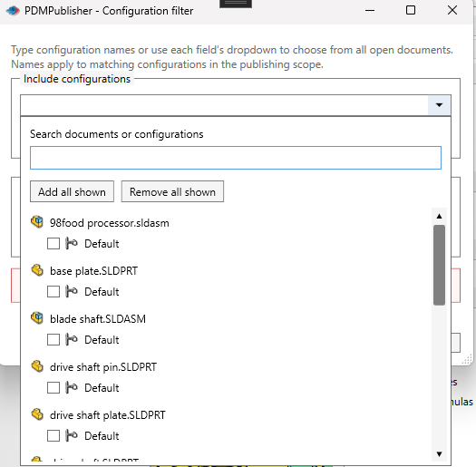The width and height of the screenshot is (476, 467).
Task: Check Default for drive shaft pin.SLDPRT
Action: tap(53, 387)
